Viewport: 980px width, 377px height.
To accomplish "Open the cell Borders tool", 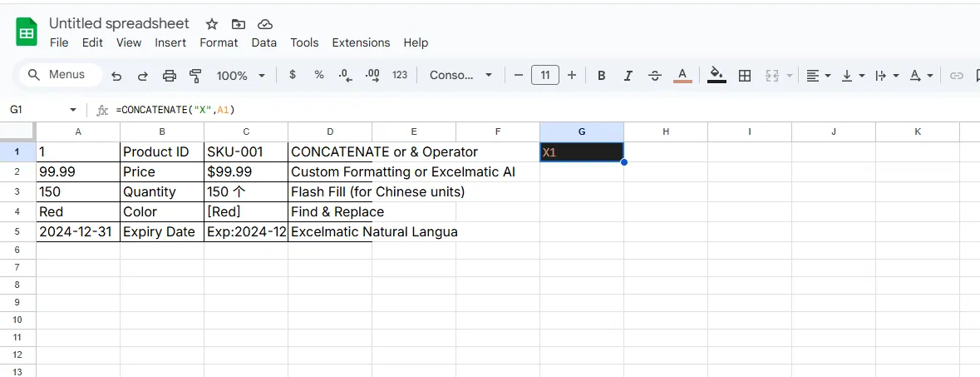I will coord(745,76).
